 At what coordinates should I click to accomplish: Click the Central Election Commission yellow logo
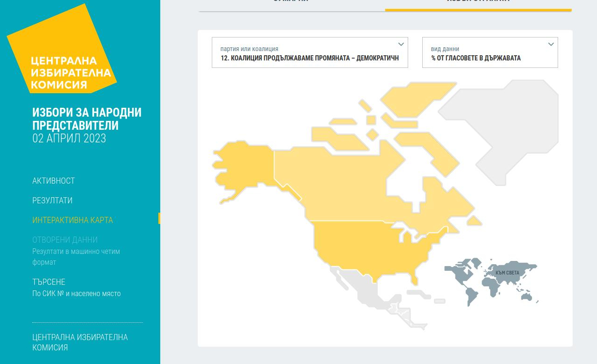click(x=61, y=52)
